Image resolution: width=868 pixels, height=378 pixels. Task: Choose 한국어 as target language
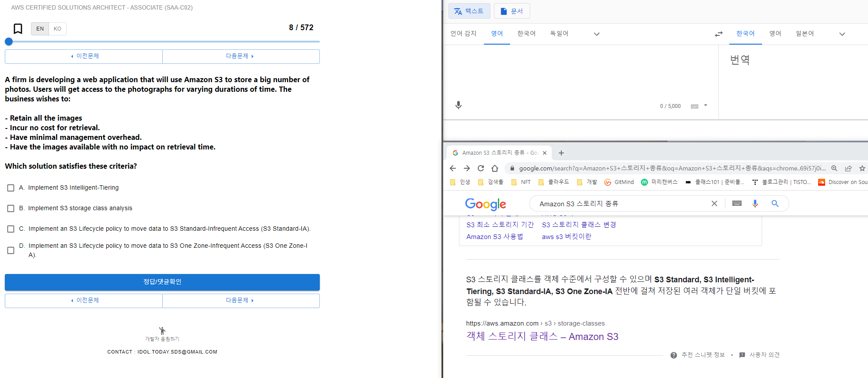point(745,34)
